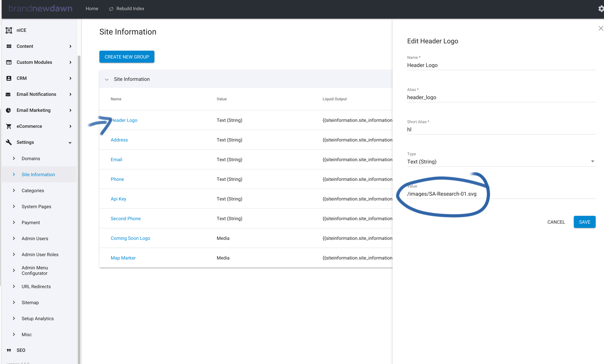The height and width of the screenshot is (364, 604).
Task: Expand the Content menu arrow
Action: (70, 46)
